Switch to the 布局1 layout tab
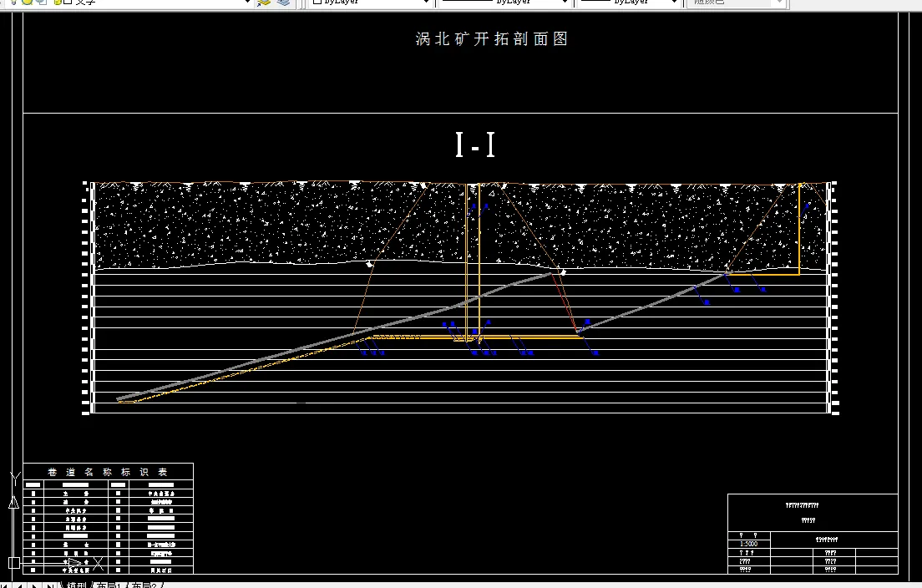The image size is (922, 588). point(109,585)
